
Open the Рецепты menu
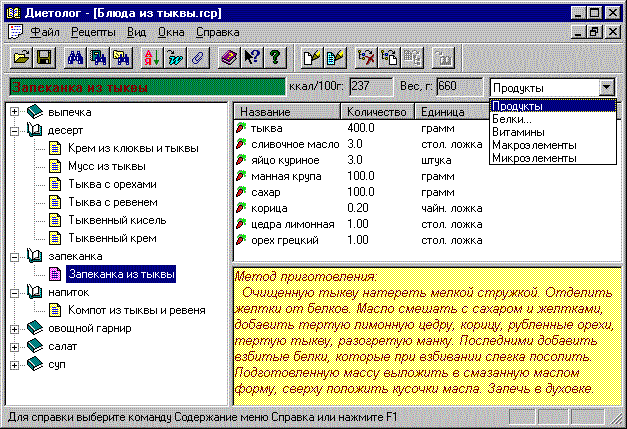click(x=93, y=32)
